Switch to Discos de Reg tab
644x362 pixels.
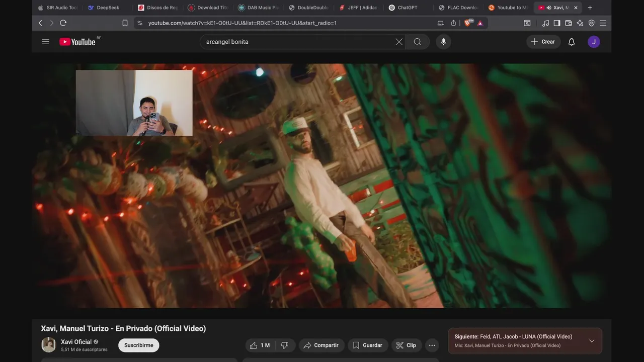point(157,8)
